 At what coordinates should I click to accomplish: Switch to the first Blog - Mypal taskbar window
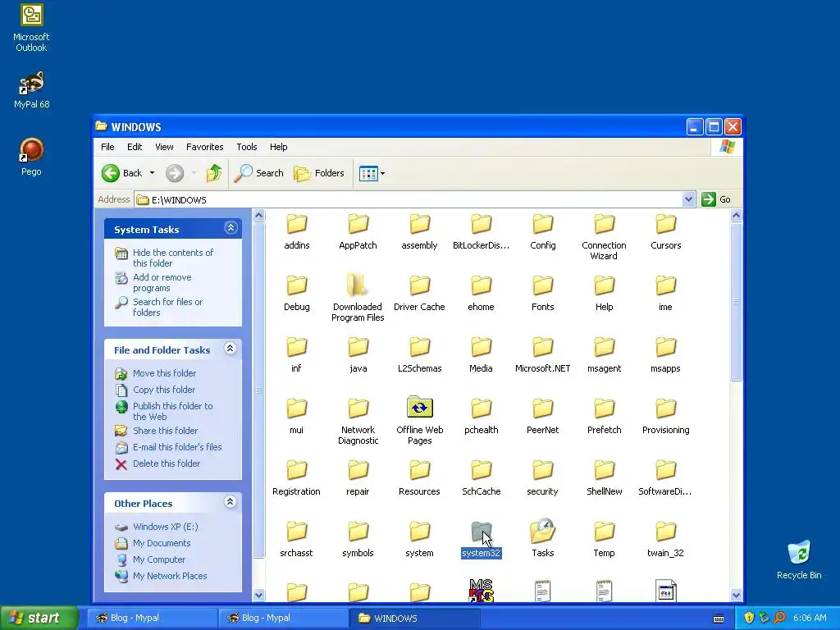pyautogui.click(x=152, y=618)
